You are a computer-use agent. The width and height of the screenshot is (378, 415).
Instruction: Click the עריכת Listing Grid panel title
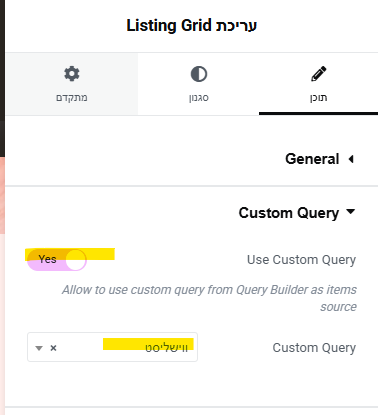[192, 26]
